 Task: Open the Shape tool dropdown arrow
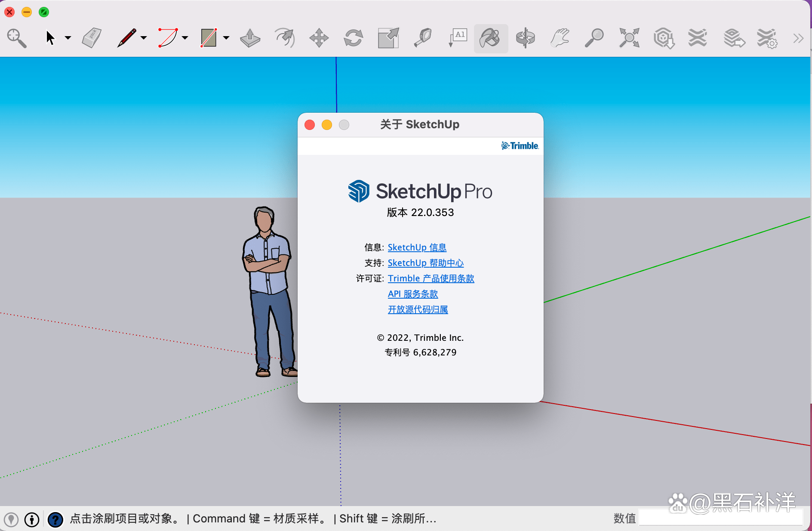point(226,38)
